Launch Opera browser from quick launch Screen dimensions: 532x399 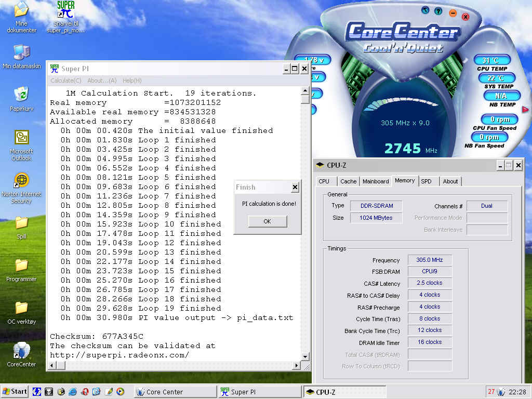(85, 392)
